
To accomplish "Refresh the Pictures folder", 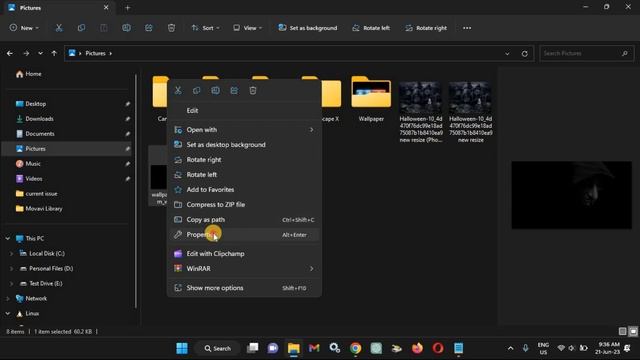I will pos(524,53).
